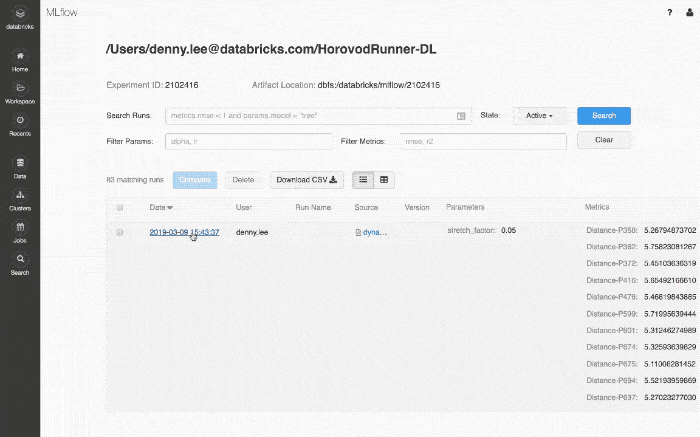
Task: Show Recents in the sidebar
Action: click(20, 122)
